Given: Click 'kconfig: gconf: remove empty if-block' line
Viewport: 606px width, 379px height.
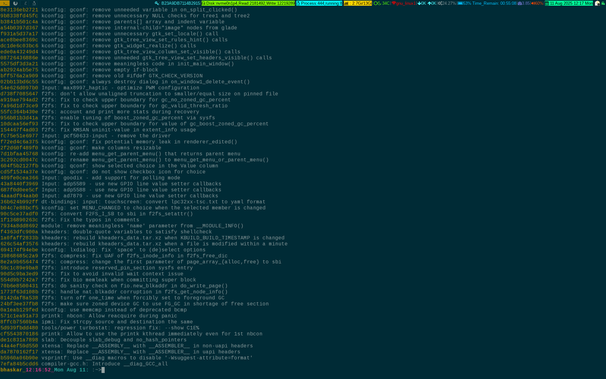Looking at the screenshot, I should coord(79,70).
